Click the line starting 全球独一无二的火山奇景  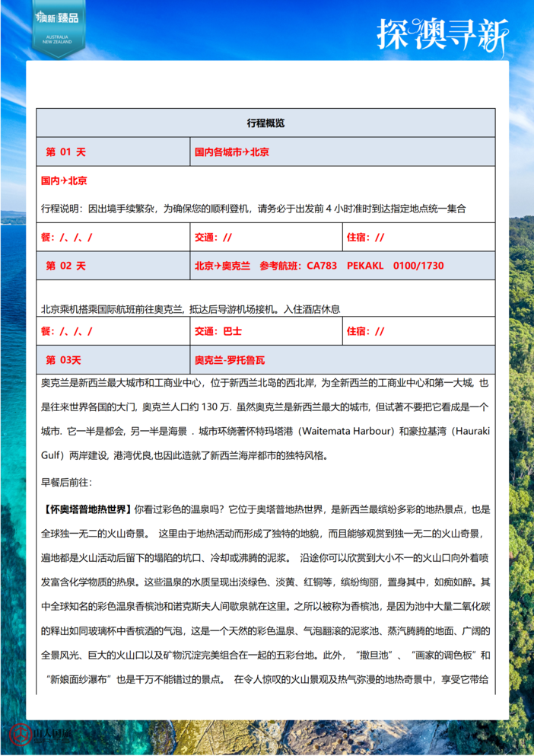(x=262, y=534)
